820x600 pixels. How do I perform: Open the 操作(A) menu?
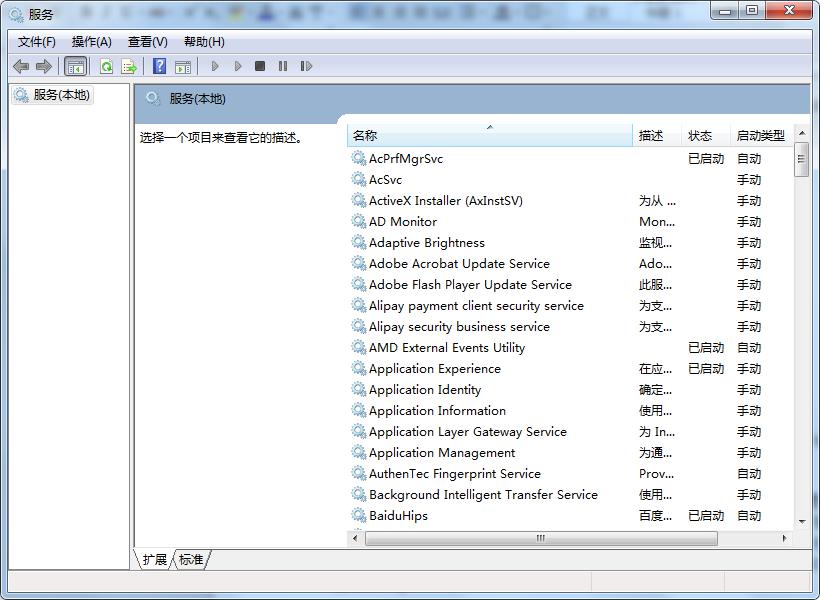[x=92, y=42]
